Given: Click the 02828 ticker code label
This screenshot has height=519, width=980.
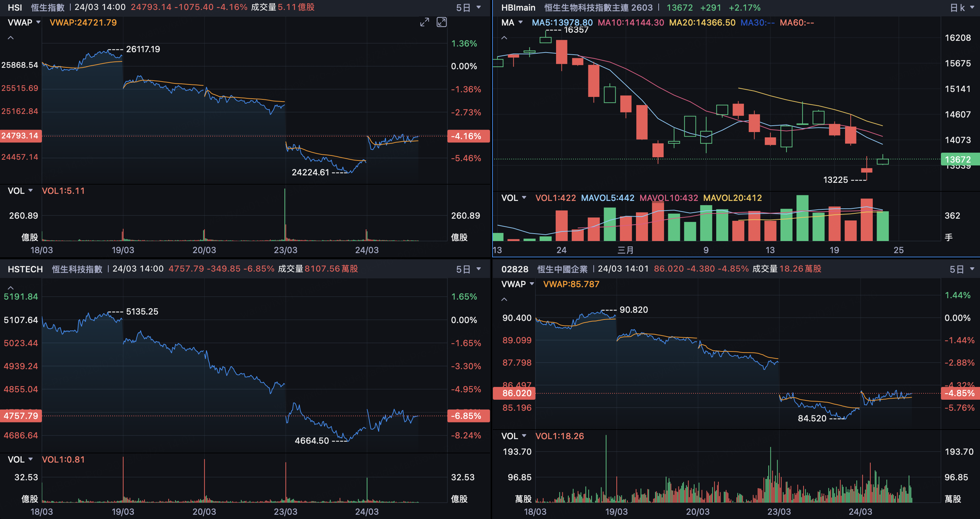Looking at the screenshot, I should [514, 269].
